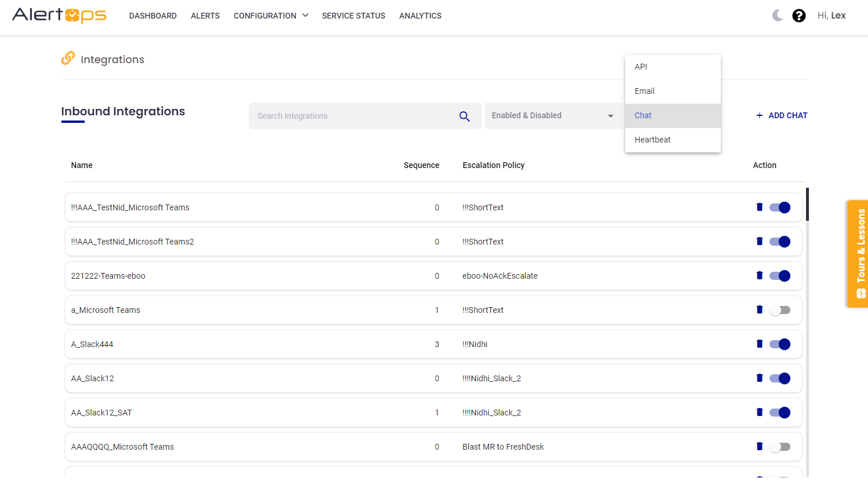
Task: Choose the Email option in the list
Action: pos(644,91)
